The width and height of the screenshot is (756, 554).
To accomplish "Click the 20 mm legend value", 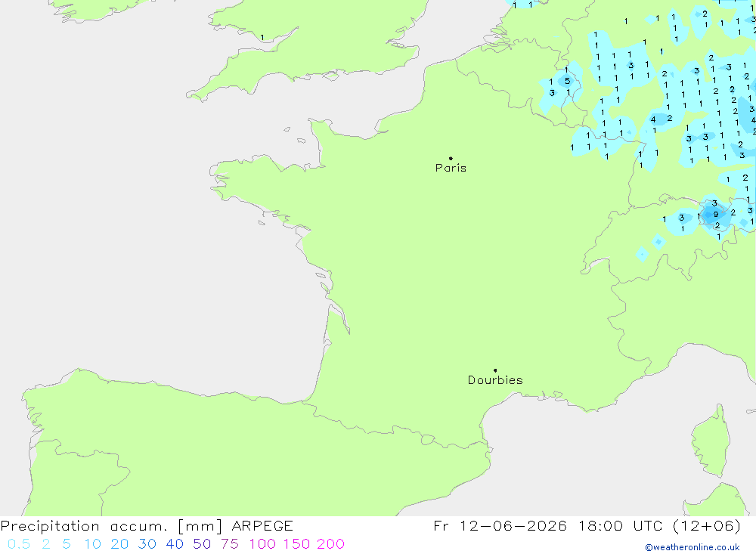I will (119, 544).
